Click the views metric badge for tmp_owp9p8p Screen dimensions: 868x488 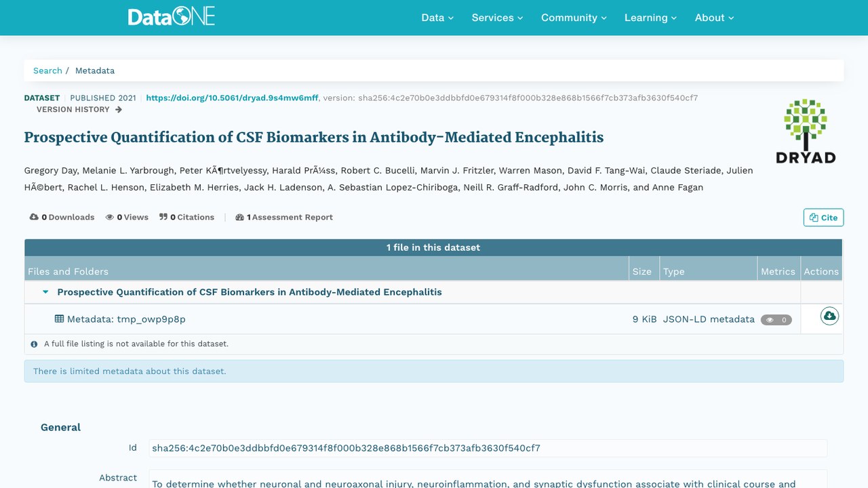click(x=776, y=320)
